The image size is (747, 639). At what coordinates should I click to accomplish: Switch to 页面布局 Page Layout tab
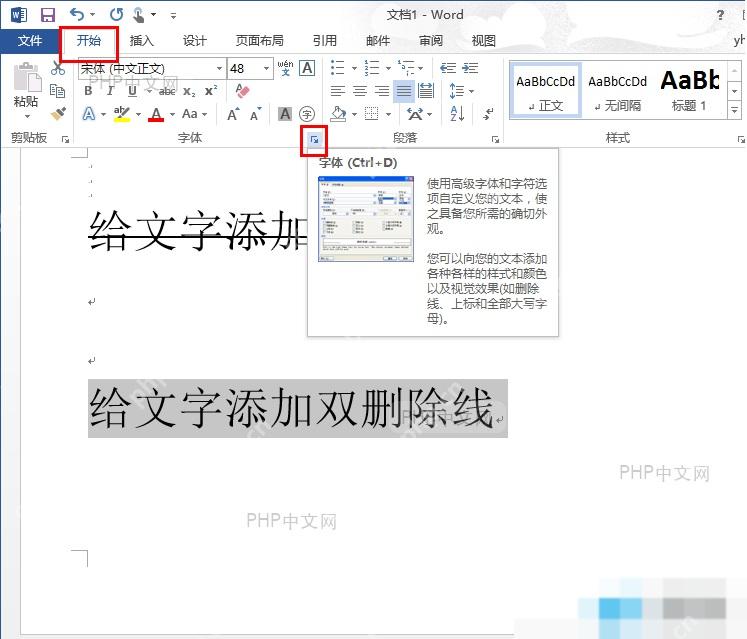click(260, 41)
